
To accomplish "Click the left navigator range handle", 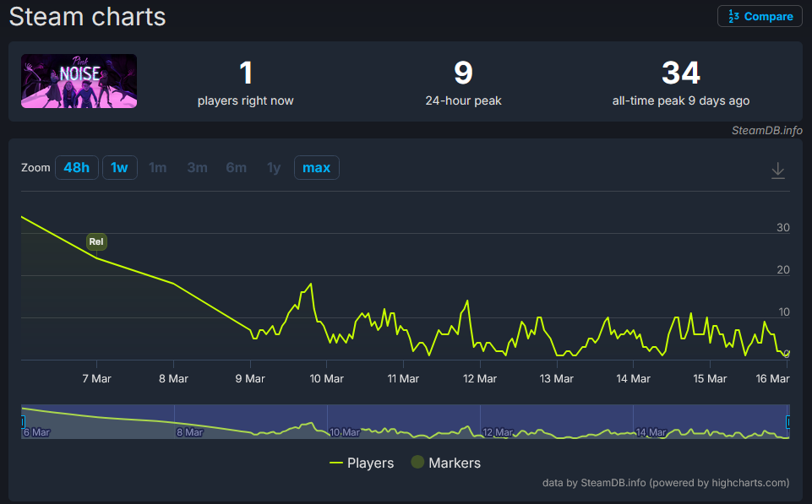I will [x=23, y=422].
